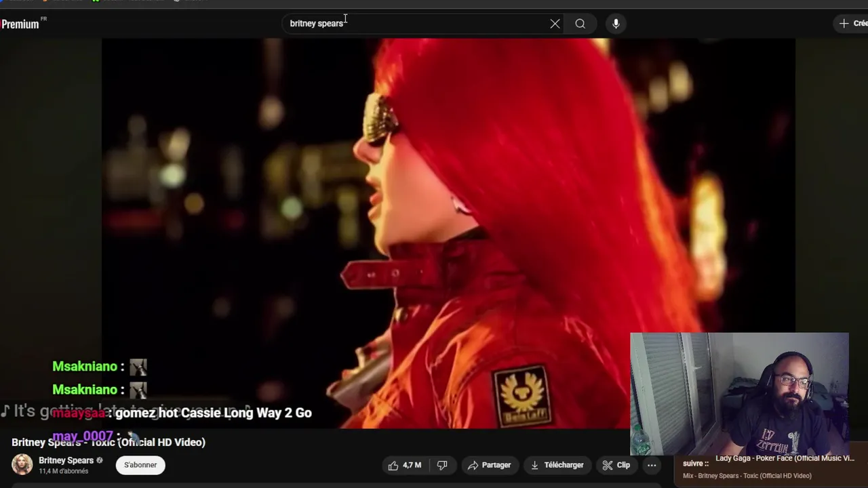Screen dimensions: 868x488
Task: Dislike the video with thumbs-down icon
Action: (x=442, y=465)
